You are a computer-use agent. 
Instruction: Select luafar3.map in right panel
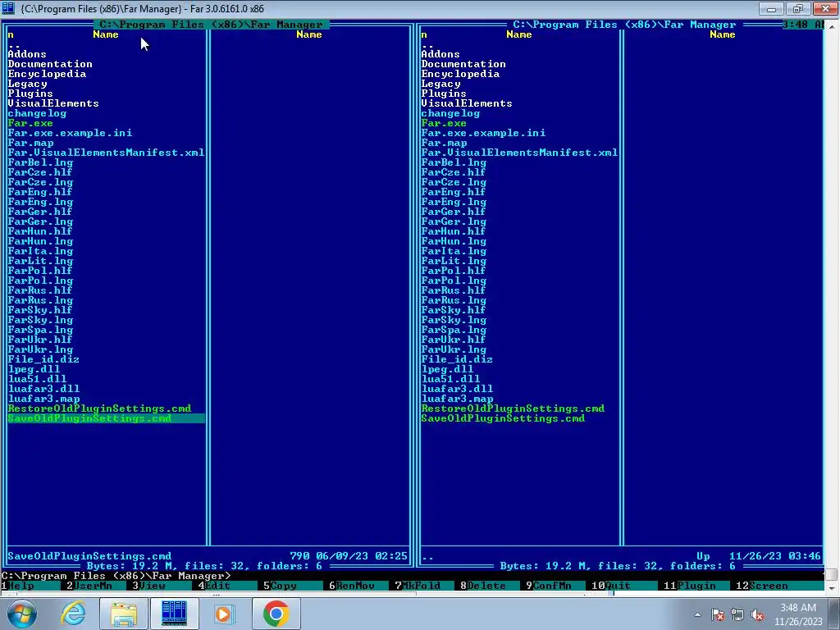(x=457, y=399)
